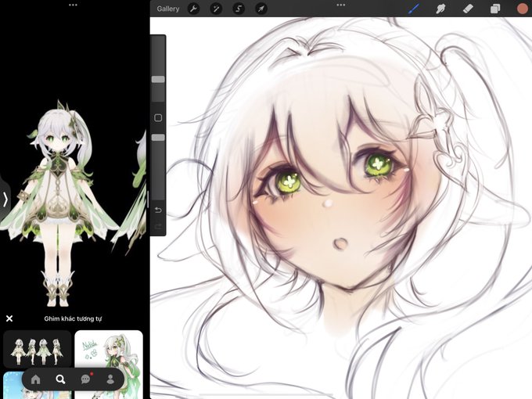
Task: Activate the Selection tool
Action: click(x=239, y=9)
